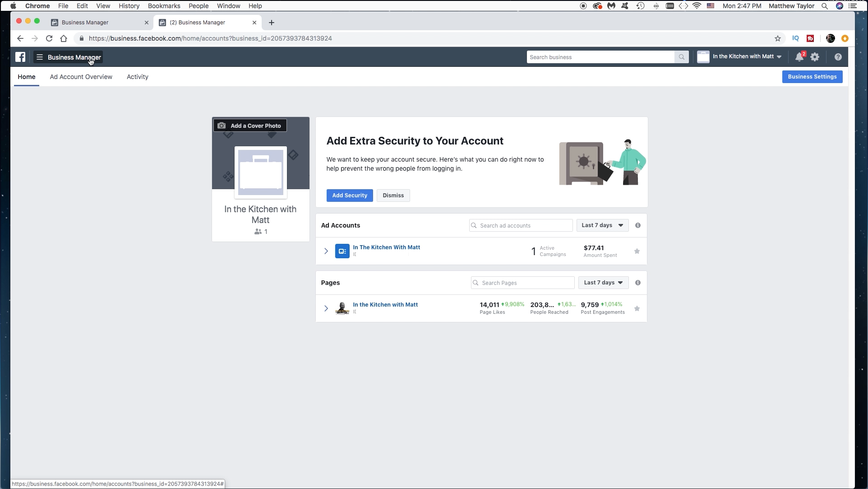868x489 pixels.
Task: Open the Bookmarks menu in menu bar
Action: click(164, 6)
